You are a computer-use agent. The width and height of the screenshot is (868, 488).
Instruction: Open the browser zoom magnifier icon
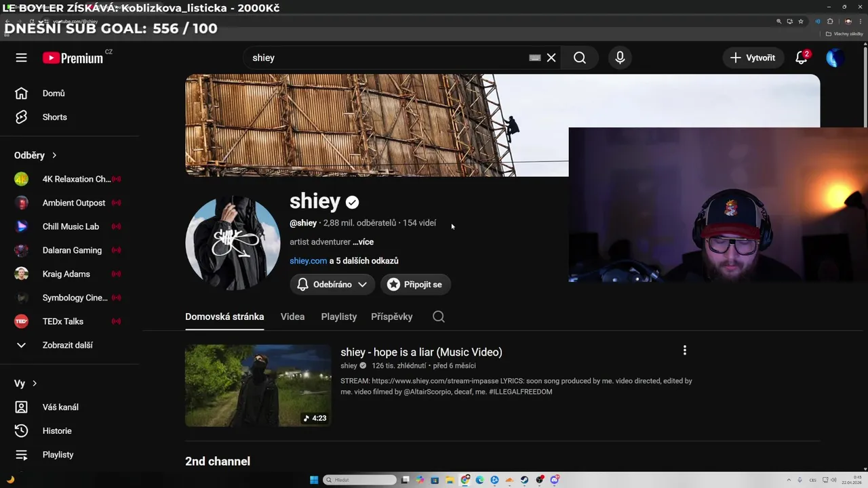(779, 22)
